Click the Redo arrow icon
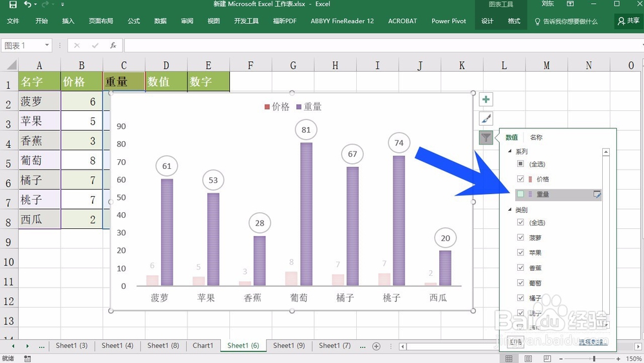This screenshot has width=644, height=363. click(45, 4)
